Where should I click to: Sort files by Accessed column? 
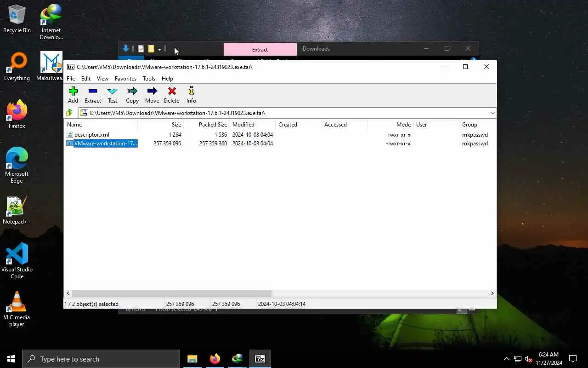coord(344,125)
